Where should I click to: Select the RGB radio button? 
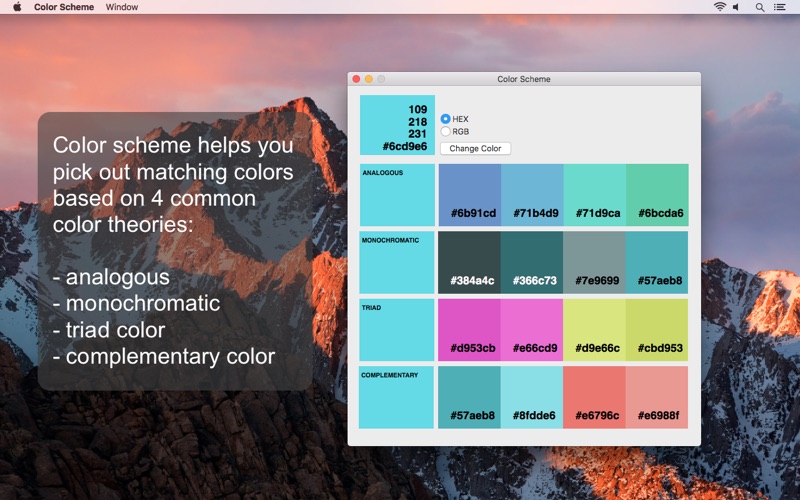click(x=445, y=131)
